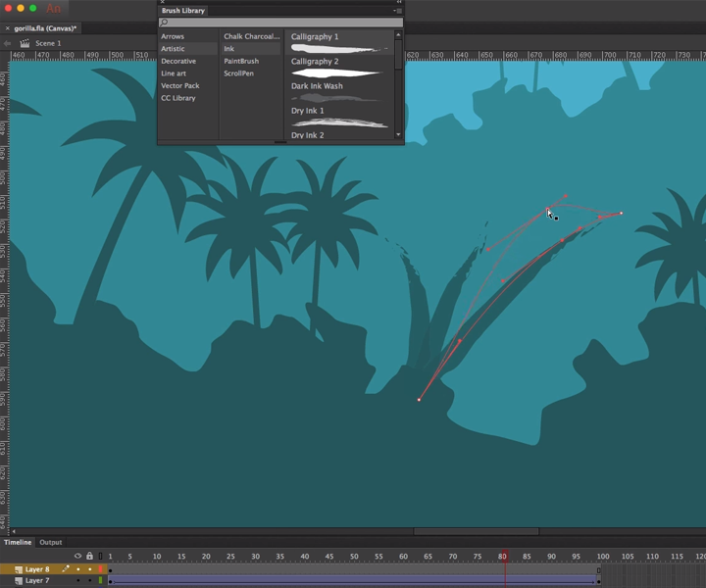Toggle Layer 8 visibility dot

[x=78, y=569]
